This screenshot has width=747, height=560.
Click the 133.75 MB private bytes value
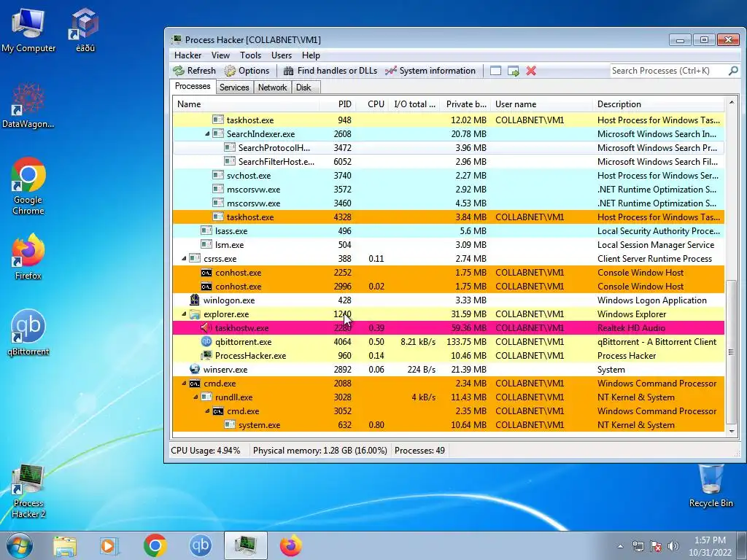[x=466, y=342]
